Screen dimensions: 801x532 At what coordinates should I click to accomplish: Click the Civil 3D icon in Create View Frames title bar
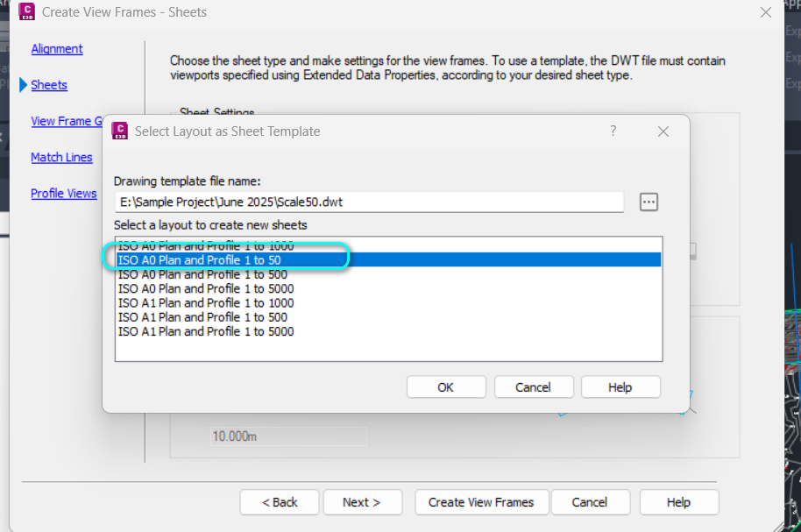[26, 11]
